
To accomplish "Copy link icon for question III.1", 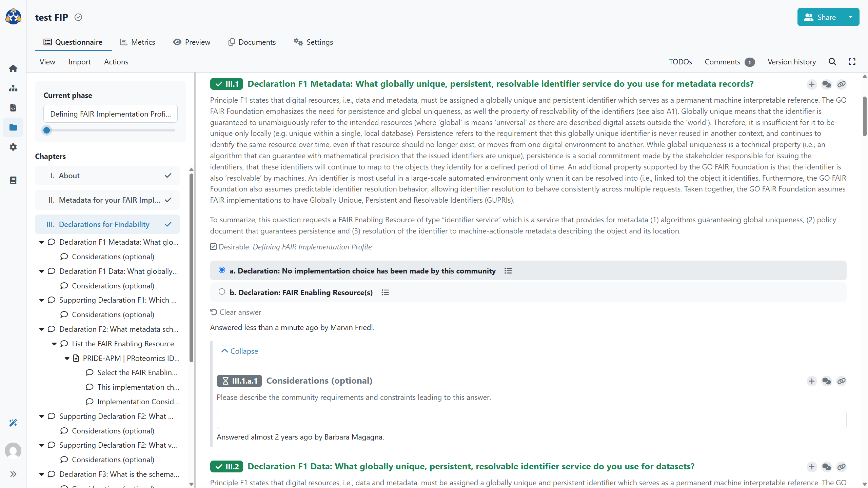I will pyautogui.click(x=842, y=84).
